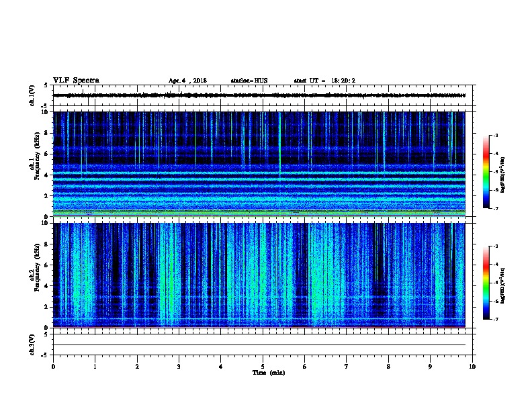Click the ch.2 color bar log(PSD) label
The image size is (532, 411).
(503, 285)
